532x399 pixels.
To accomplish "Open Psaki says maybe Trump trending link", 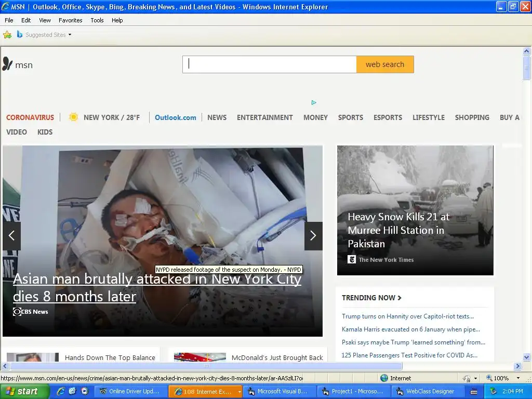I will [x=414, y=342].
